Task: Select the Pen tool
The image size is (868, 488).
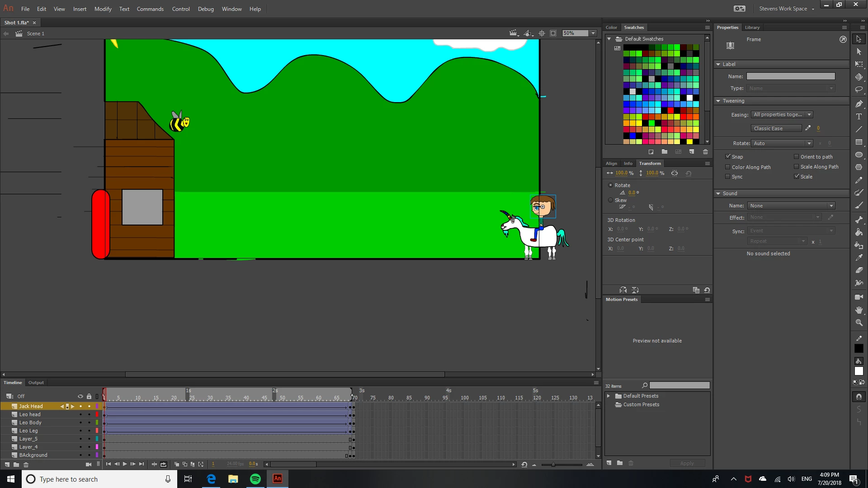Action: (859, 104)
